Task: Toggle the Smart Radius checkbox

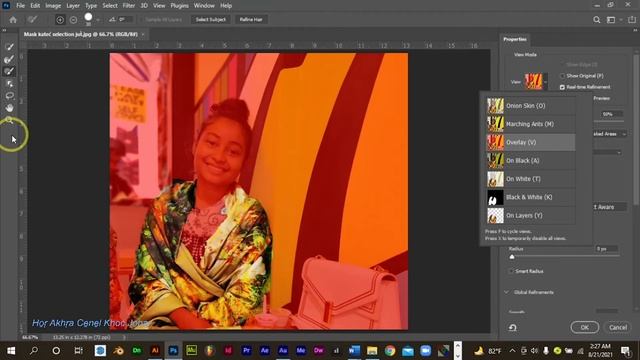Action: (x=511, y=271)
